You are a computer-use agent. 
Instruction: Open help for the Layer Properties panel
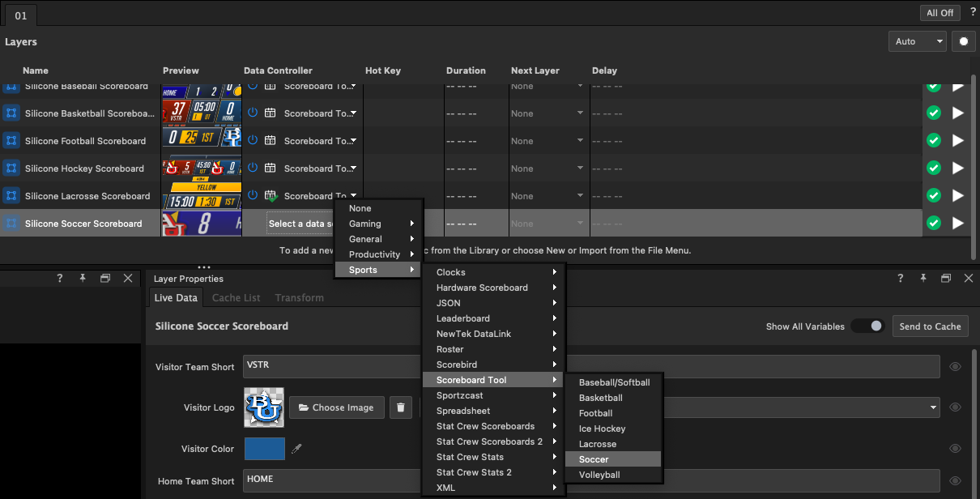pyautogui.click(x=900, y=278)
